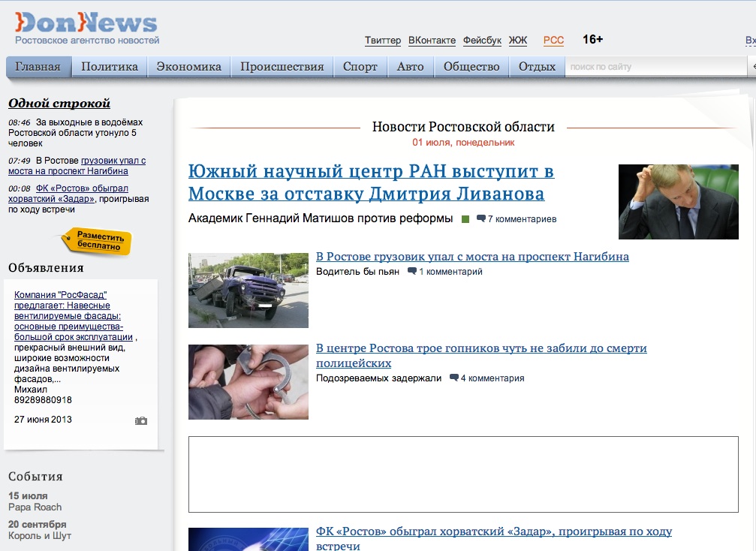The height and width of the screenshot is (551, 756).
Task: Click the site search input field
Action: [653, 67]
